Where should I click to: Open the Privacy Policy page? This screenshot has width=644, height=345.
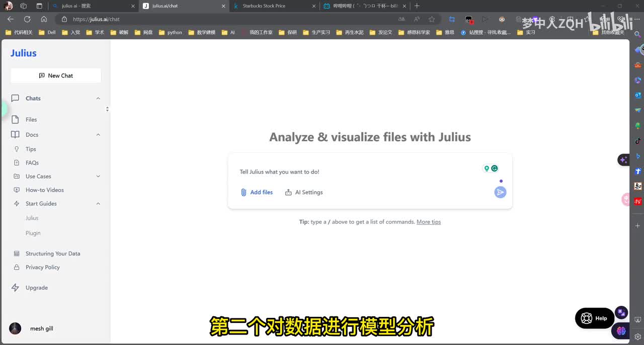point(42,267)
